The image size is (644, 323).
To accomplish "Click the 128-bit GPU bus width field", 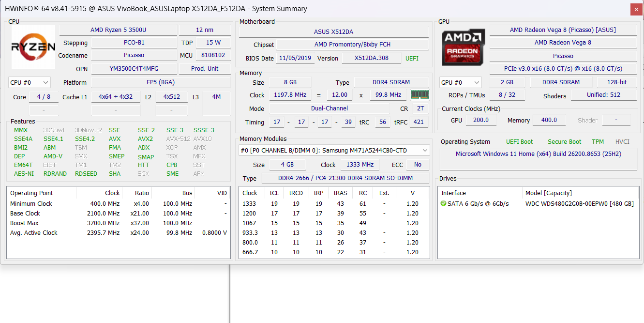I will point(616,82).
